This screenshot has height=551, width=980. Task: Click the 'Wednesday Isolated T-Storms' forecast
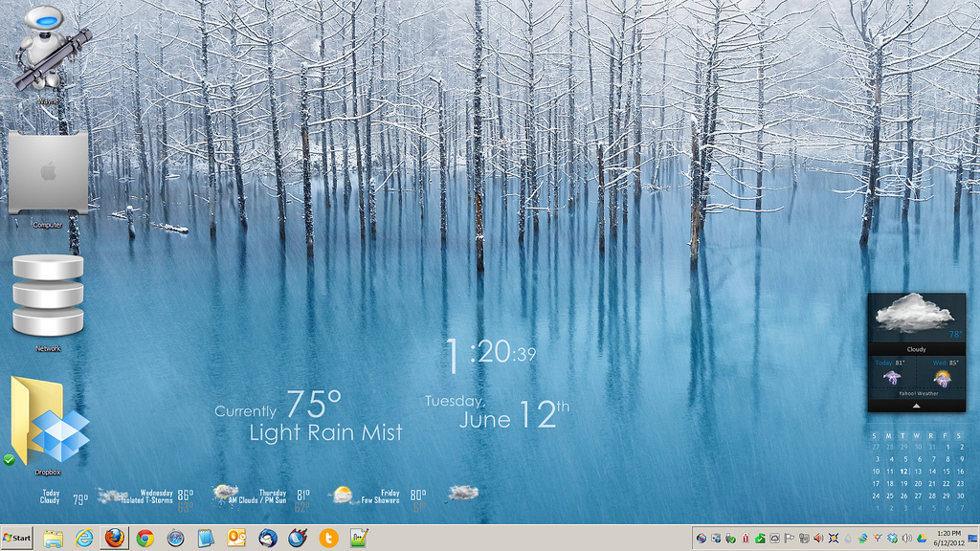(146, 496)
